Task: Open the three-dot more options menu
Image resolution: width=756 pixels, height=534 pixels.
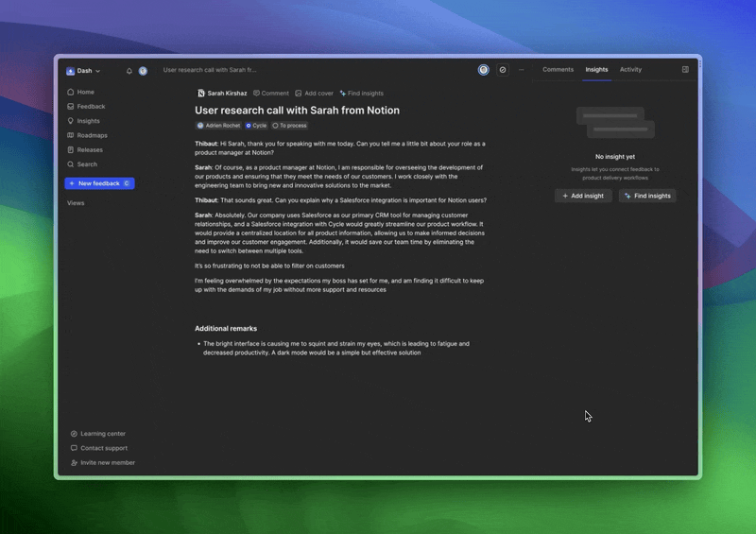Action: click(522, 70)
